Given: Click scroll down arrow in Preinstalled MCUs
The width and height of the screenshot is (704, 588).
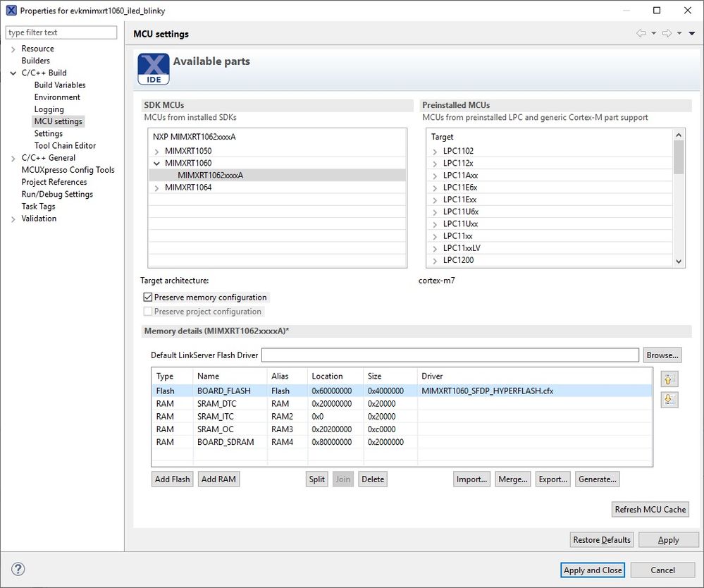Looking at the screenshot, I should (679, 262).
